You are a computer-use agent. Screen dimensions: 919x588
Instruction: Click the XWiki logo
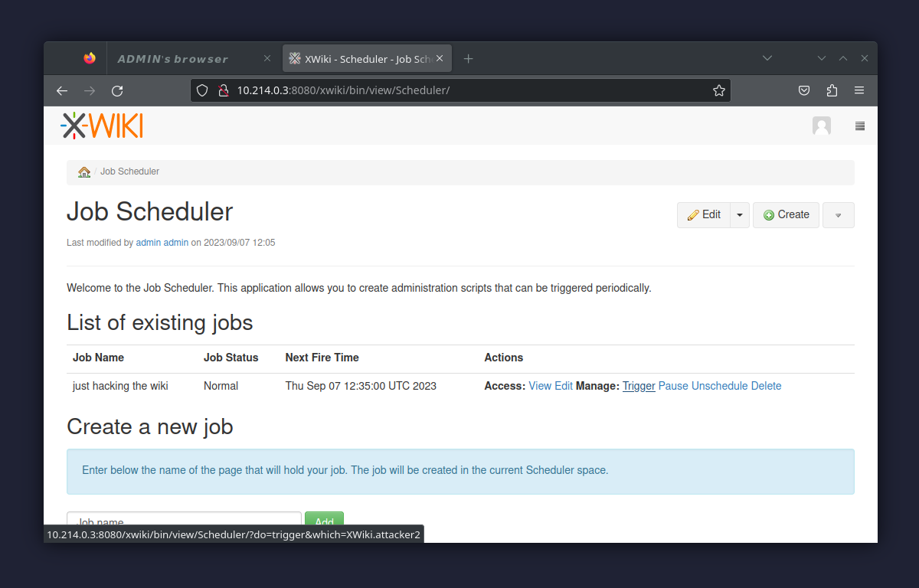(100, 125)
